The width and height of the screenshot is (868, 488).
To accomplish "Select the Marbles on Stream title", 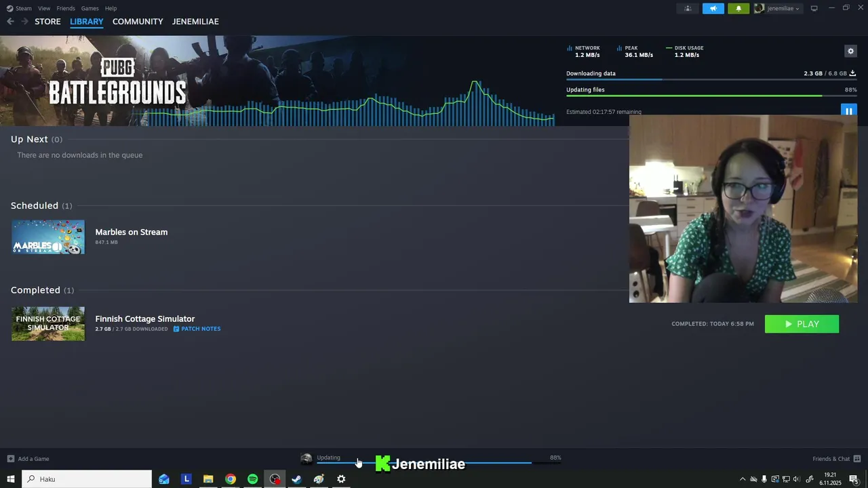I will click(x=131, y=232).
